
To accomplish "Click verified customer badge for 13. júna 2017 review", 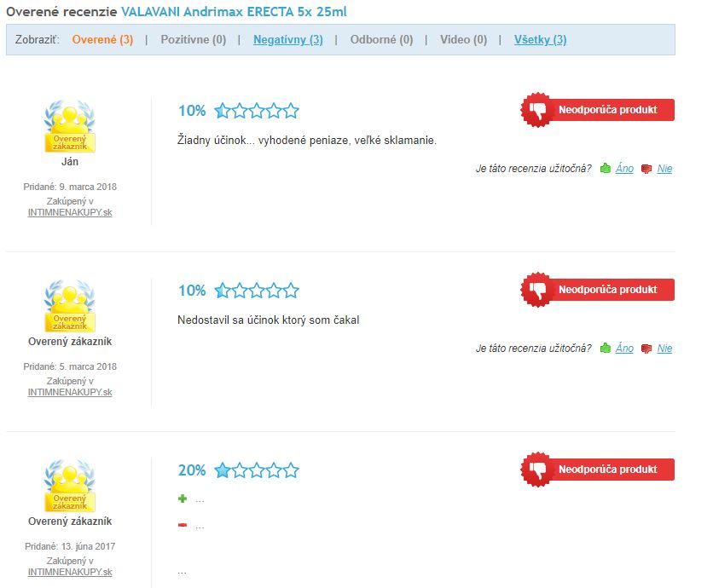I will tap(70, 487).
